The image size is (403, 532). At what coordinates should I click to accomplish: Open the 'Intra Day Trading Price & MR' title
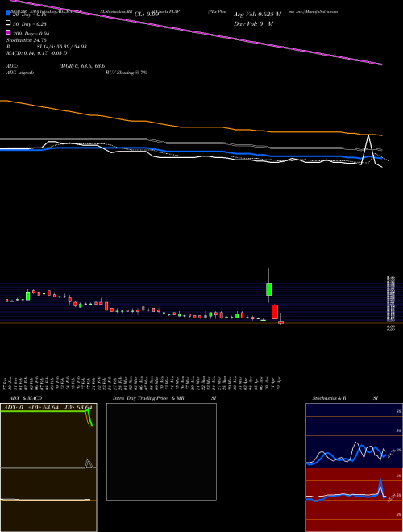pos(148,398)
